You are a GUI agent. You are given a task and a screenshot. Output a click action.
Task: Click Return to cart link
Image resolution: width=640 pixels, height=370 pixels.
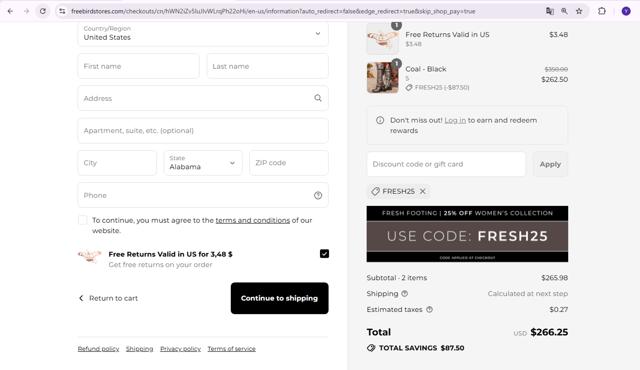pos(109,298)
